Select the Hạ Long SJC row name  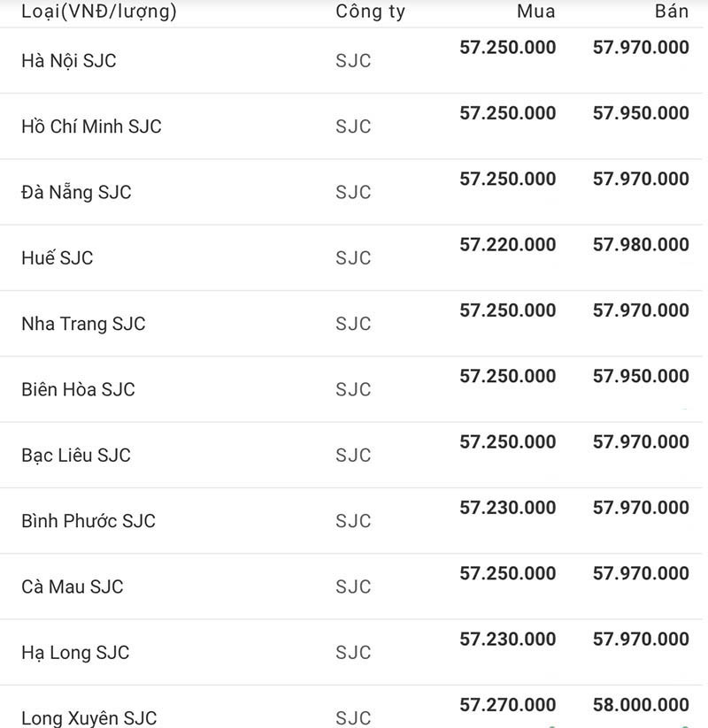(75, 653)
